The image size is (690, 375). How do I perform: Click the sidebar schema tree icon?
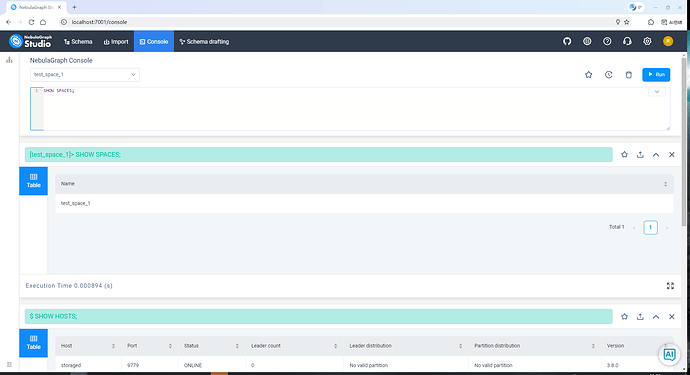[9, 60]
